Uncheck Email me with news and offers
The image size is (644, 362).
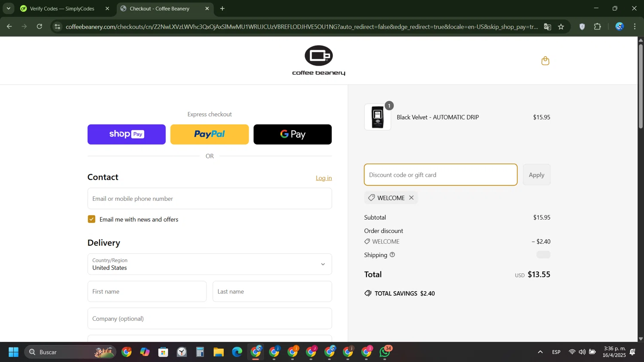coord(91,219)
